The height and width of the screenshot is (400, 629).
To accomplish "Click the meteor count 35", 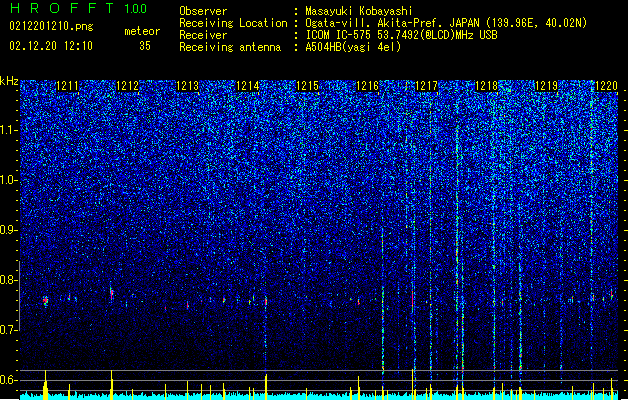I will coord(145,46).
